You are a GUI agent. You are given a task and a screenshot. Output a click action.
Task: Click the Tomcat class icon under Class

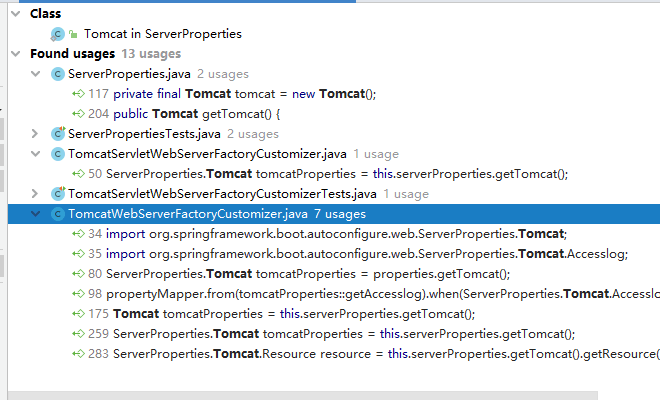pos(57,34)
